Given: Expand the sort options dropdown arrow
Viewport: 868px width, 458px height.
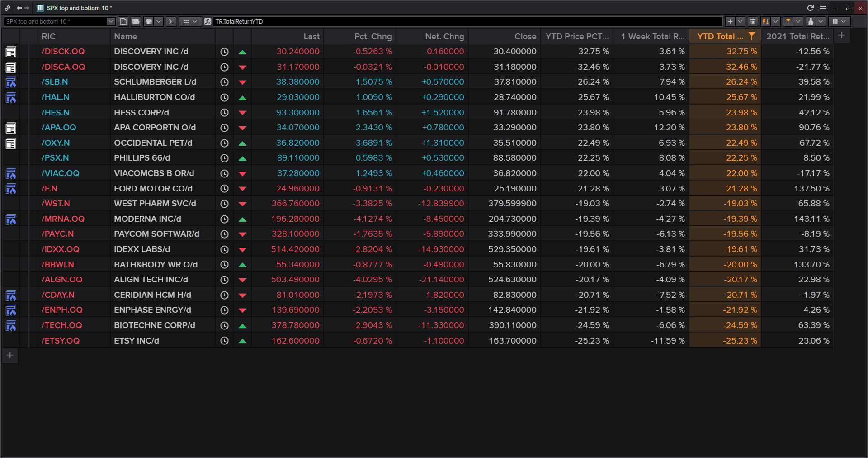Looking at the screenshot, I should click(776, 21).
